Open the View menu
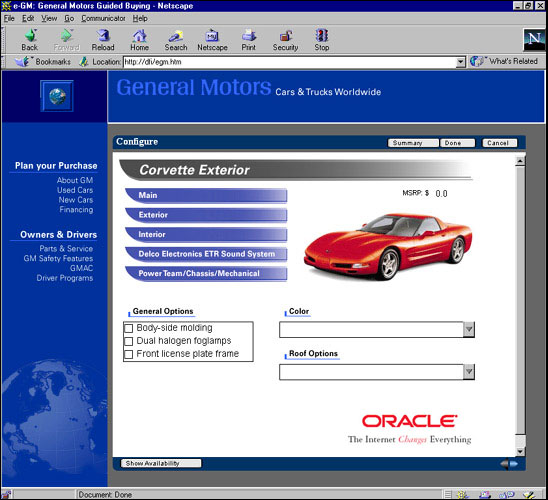 coord(49,18)
